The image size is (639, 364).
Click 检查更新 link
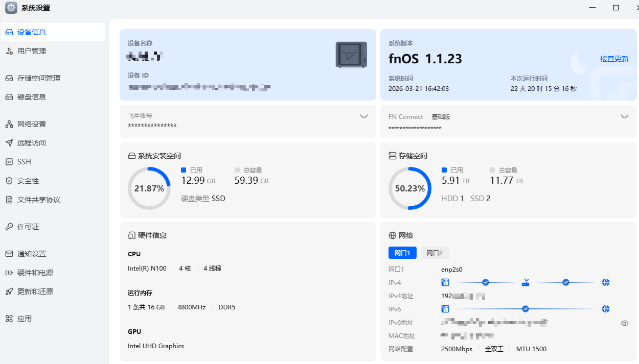click(x=614, y=59)
